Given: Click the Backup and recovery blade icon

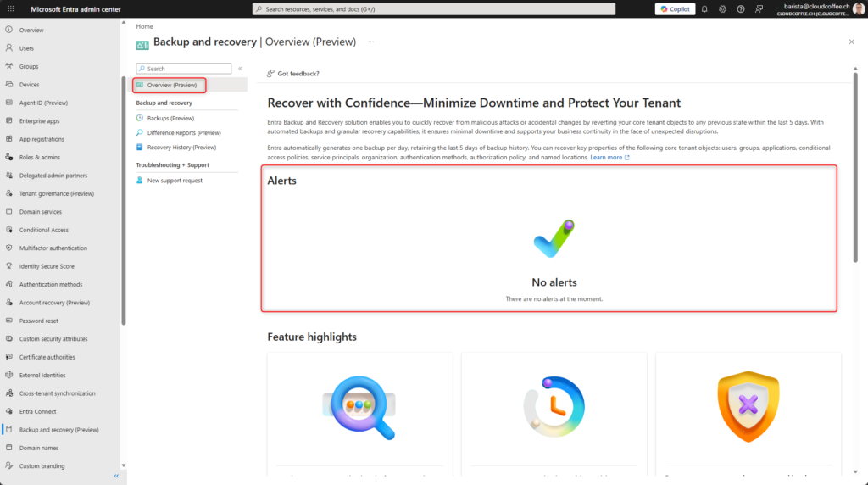Looking at the screenshot, I should [142, 44].
